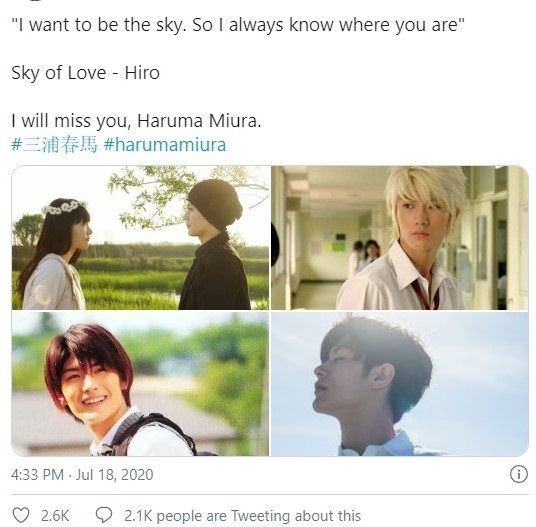
Task: Open "2.1K people are Tweeting about this"
Action: point(242,515)
